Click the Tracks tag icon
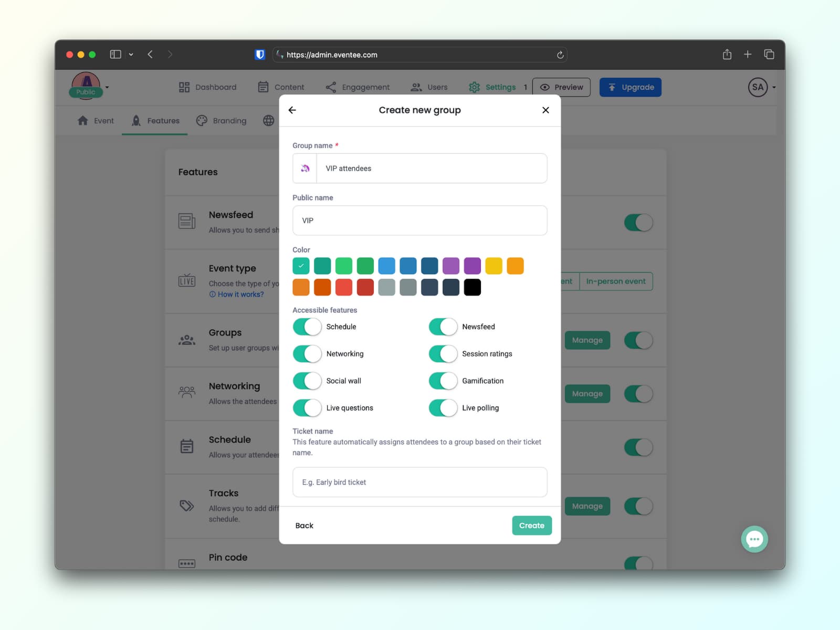The height and width of the screenshot is (630, 840). [x=187, y=505]
